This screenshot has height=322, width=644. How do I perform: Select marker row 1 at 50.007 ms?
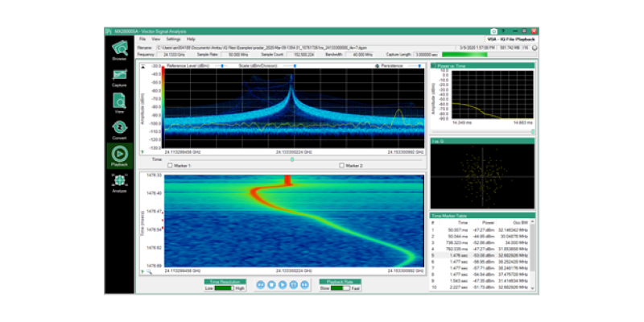tap(480, 229)
